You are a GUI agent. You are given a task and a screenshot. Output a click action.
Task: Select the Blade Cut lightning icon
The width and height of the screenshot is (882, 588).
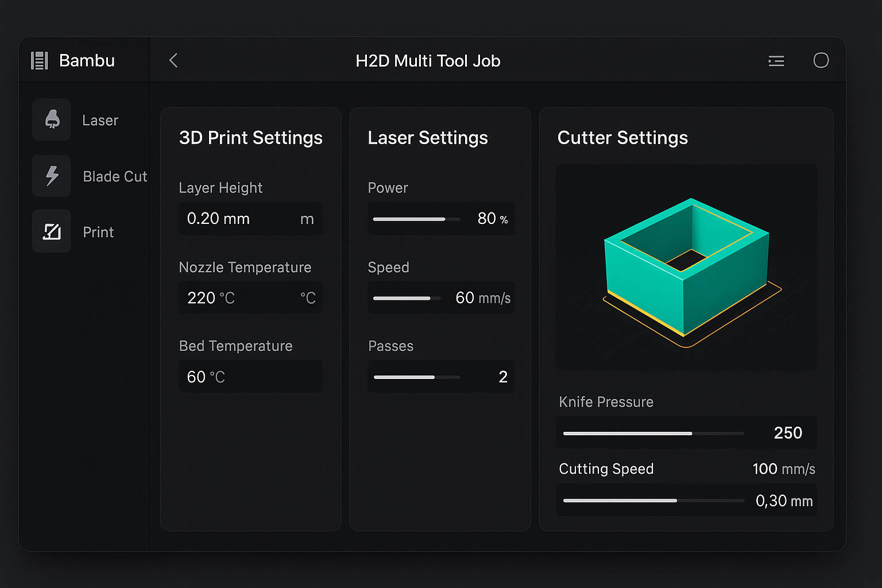click(52, 176)
